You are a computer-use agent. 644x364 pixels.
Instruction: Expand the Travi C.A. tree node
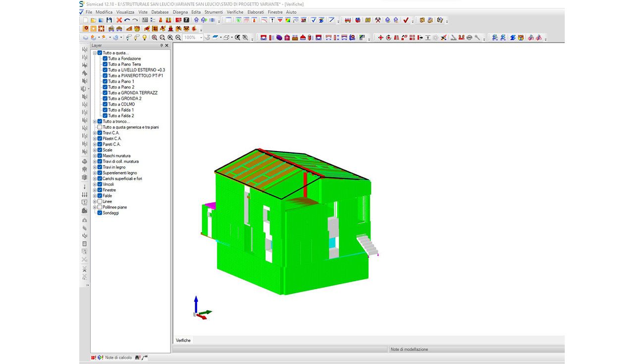pos(94,133)
